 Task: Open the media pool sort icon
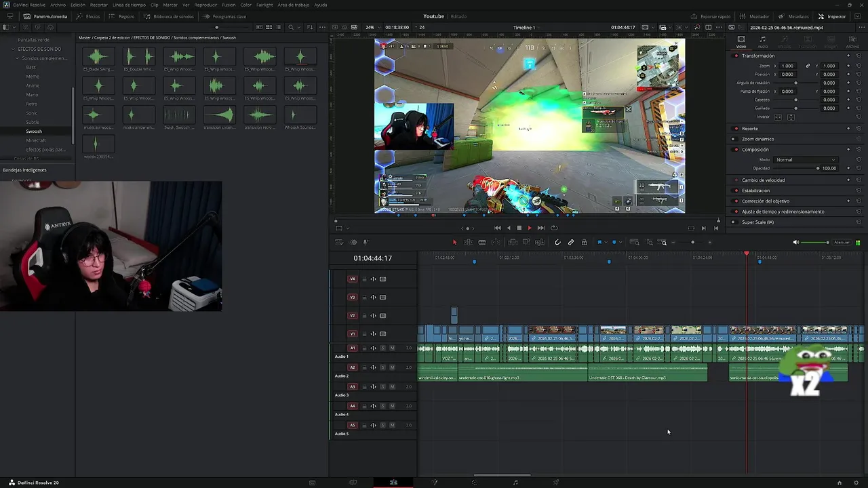(x=310, y=27)
